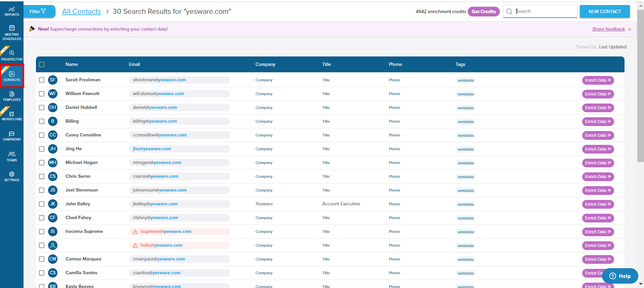Click the CF avatar for Chad Fahey
The image size is (644, 288).
tap(53, 218)
